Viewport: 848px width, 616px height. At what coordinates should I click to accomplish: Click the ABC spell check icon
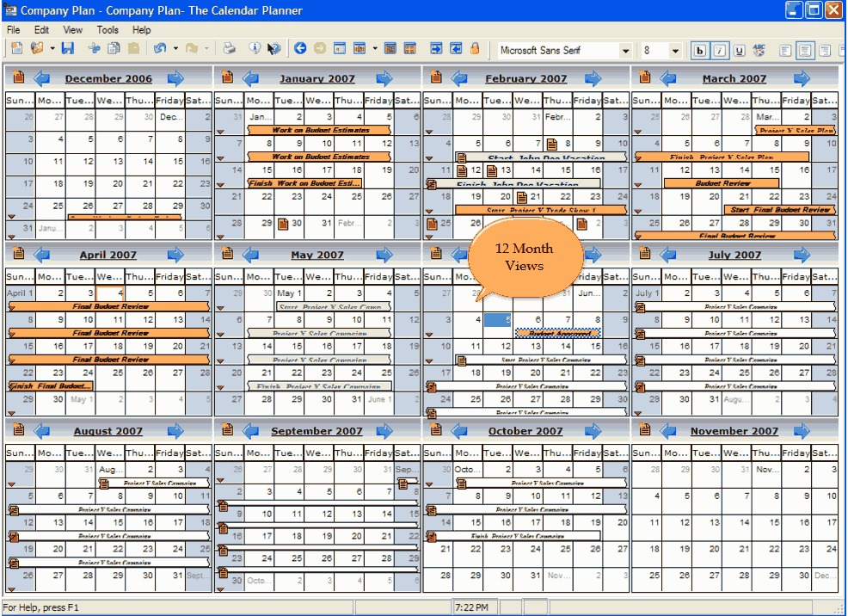(x=759, y=50)
